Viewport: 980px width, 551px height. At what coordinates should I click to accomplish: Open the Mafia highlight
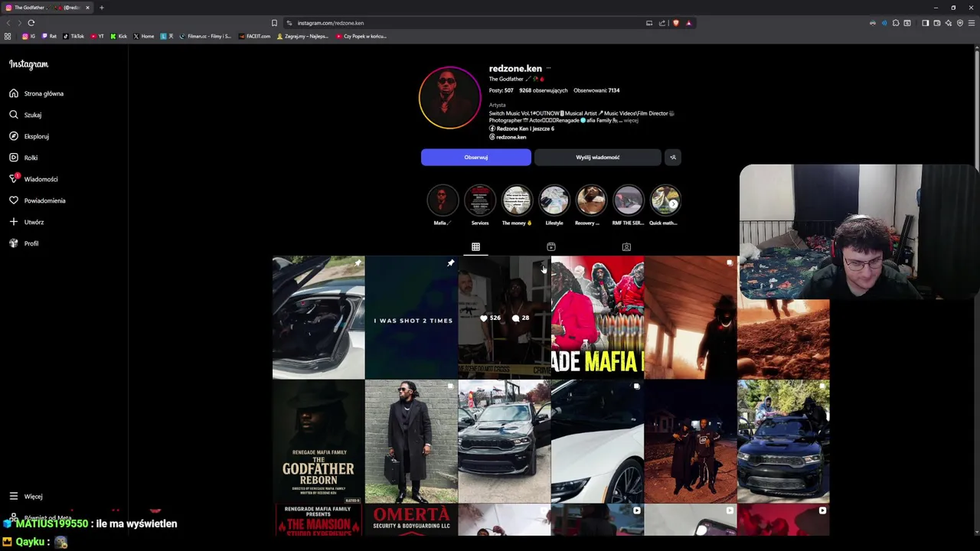pos(443,201)
